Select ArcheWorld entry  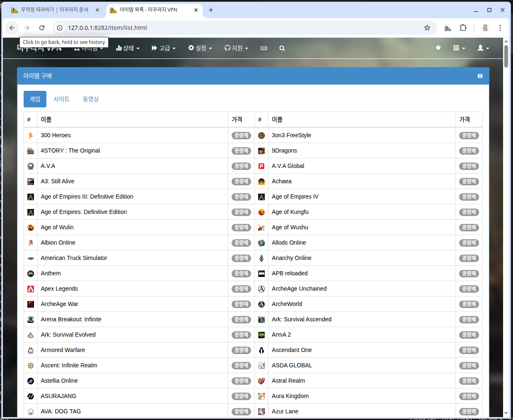[287, 304]
